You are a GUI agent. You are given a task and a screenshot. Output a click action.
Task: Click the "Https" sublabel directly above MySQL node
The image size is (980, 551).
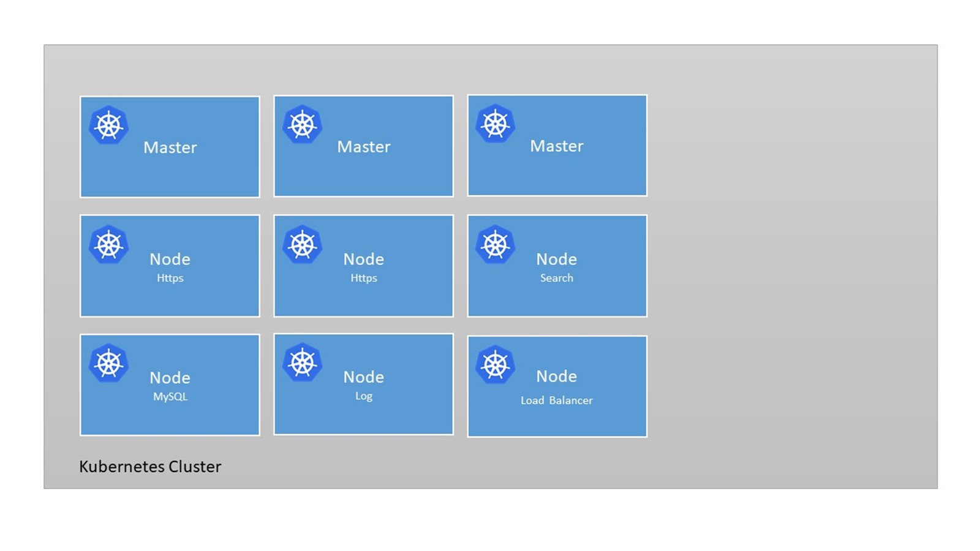point(170,278)
